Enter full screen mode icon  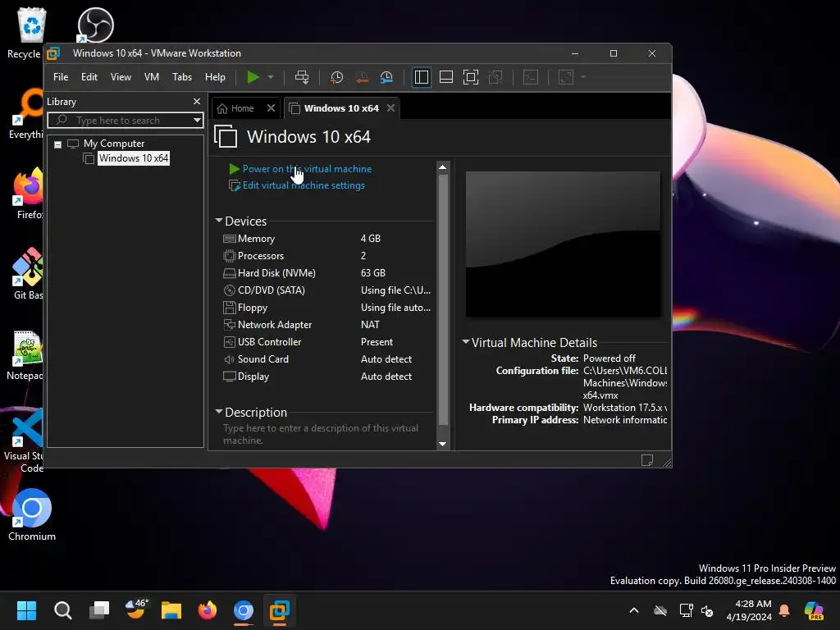(x=470, y=77)
